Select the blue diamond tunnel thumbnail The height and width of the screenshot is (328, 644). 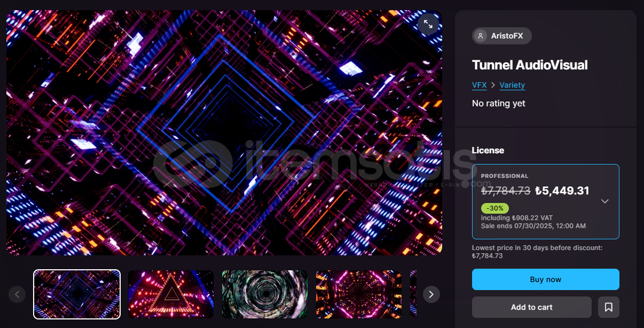point(77,294)
